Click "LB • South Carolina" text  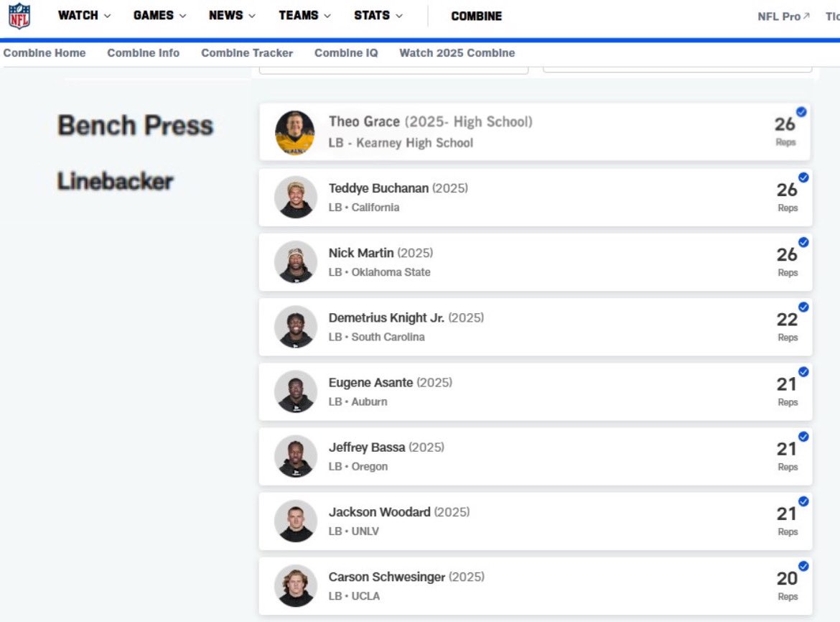click(x=377, y=337)
